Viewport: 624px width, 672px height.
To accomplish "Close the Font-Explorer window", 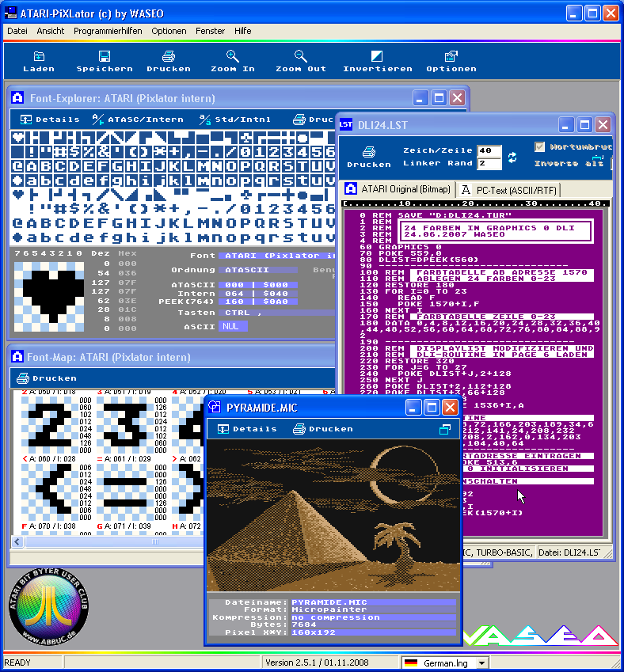I will click(x=458, y=97).
